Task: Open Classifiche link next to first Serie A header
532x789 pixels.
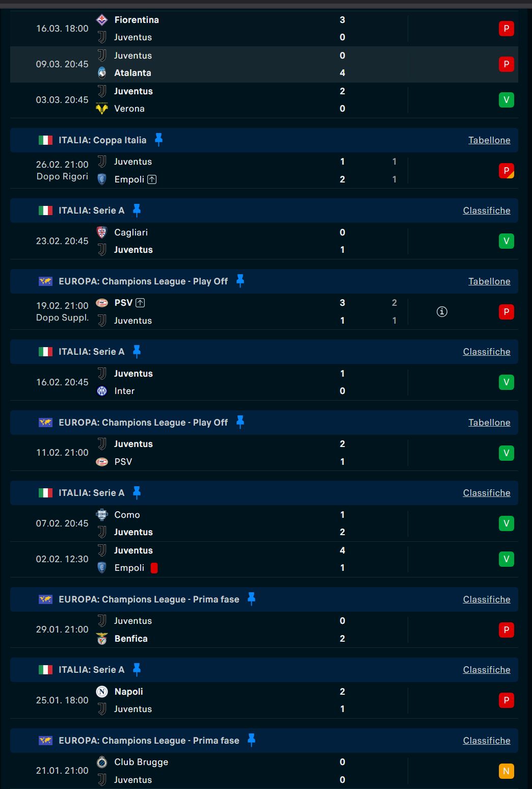Action: [x=487, y=211]
